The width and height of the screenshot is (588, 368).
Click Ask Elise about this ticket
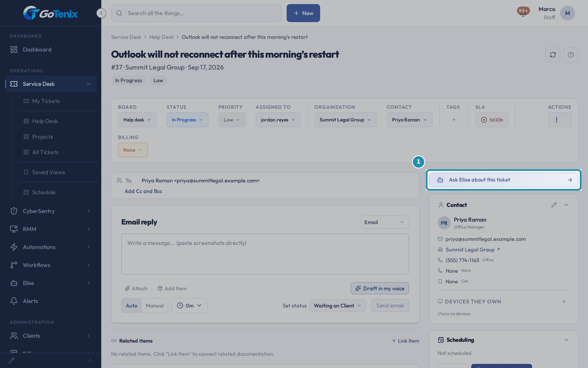click(x=503, y=180)
